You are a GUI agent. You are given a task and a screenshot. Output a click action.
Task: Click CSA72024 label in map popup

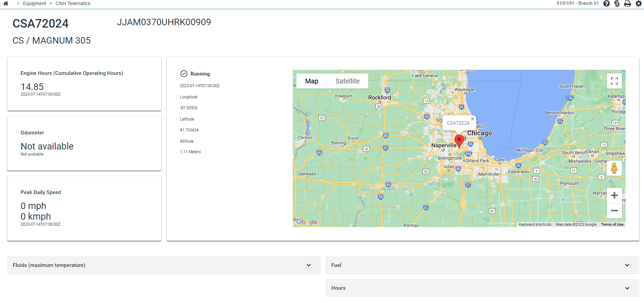[458, 123]
